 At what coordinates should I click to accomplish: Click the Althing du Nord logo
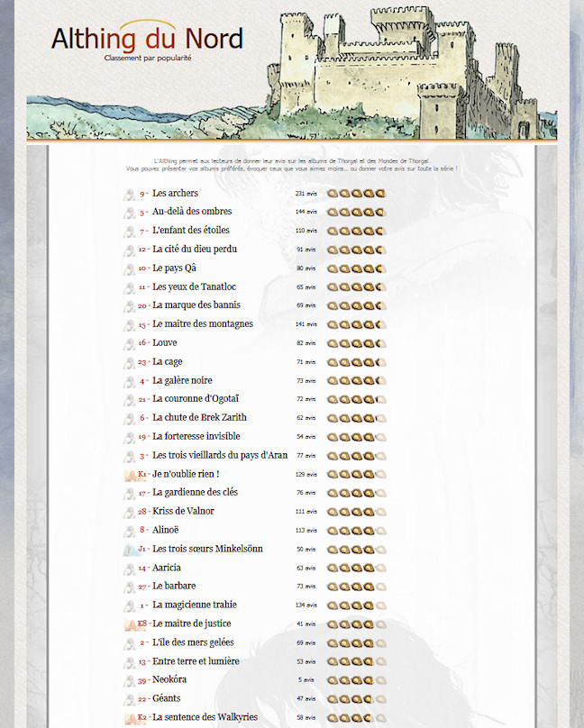146,40
